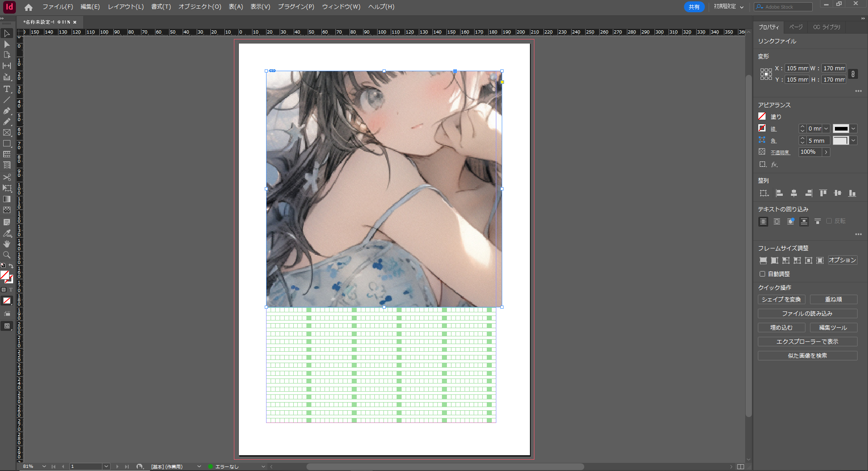Click the fx effects icon

click(775, 165)
